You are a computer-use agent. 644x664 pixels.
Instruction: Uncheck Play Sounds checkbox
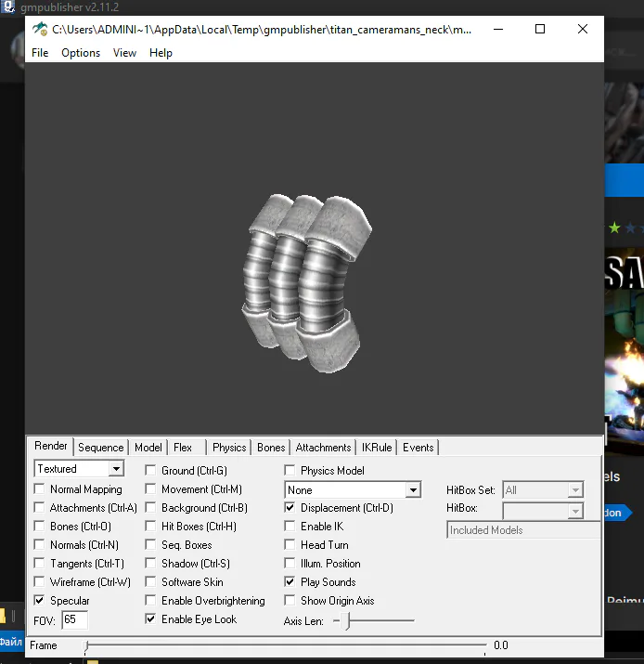pos(290,582)
